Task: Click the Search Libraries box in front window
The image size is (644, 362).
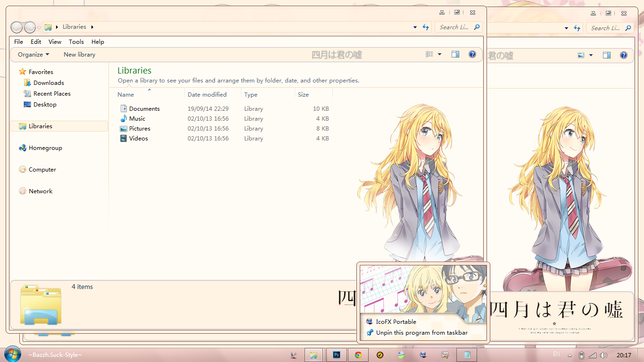Action: coord(460,27)
